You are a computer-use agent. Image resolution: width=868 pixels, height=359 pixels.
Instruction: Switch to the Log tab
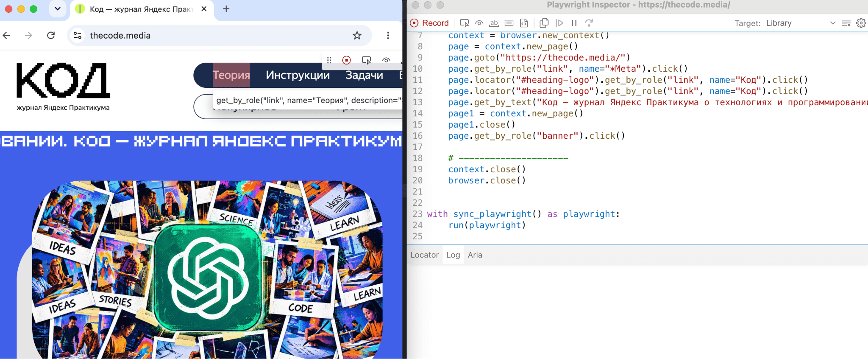pos(453,255)
